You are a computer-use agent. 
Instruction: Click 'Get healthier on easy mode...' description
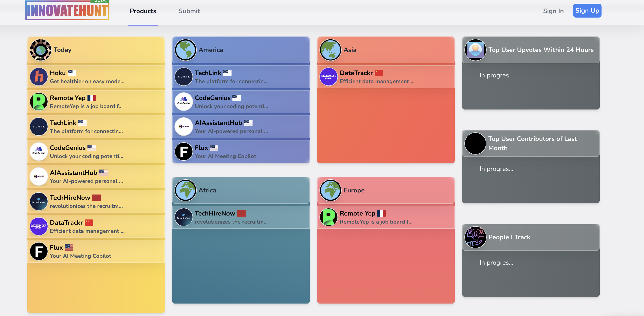click(x=87, y=81)
